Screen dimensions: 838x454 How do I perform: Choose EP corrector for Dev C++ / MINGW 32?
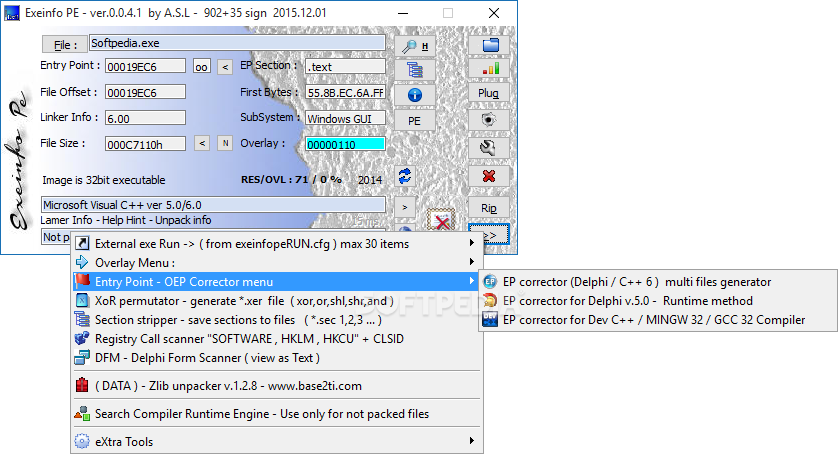658,320
